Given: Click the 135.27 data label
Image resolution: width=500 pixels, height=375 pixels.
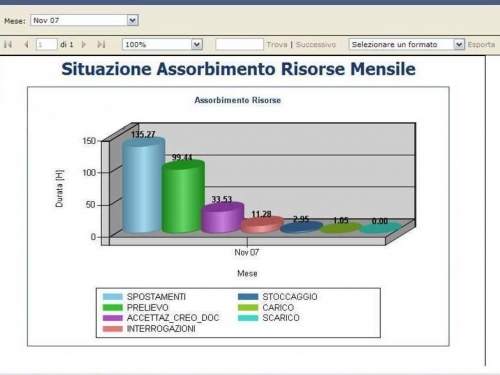Looking at the screenshot, I should pyautogui.click(x=143, y=134).
